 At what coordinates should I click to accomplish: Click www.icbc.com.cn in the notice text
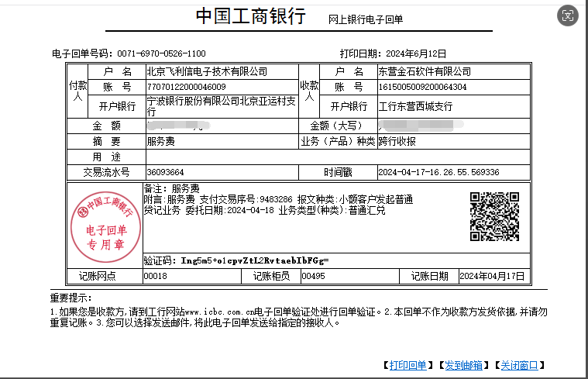[219, 312]
